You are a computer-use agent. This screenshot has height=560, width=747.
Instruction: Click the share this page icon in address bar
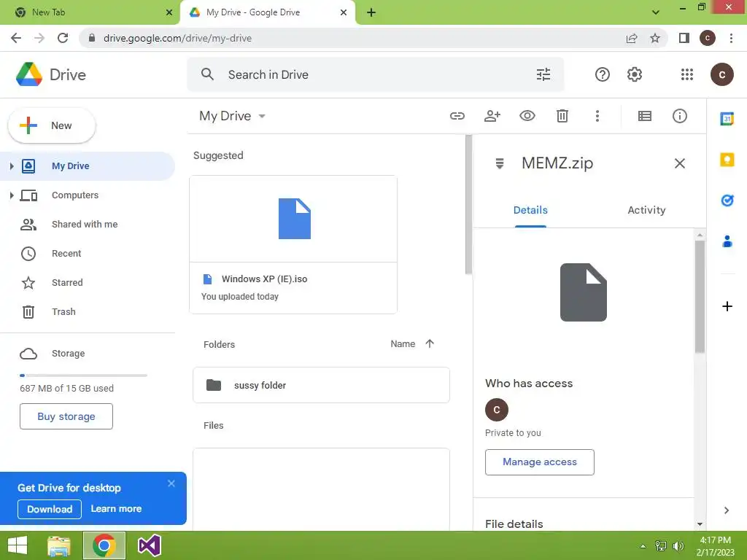(632, 38)
